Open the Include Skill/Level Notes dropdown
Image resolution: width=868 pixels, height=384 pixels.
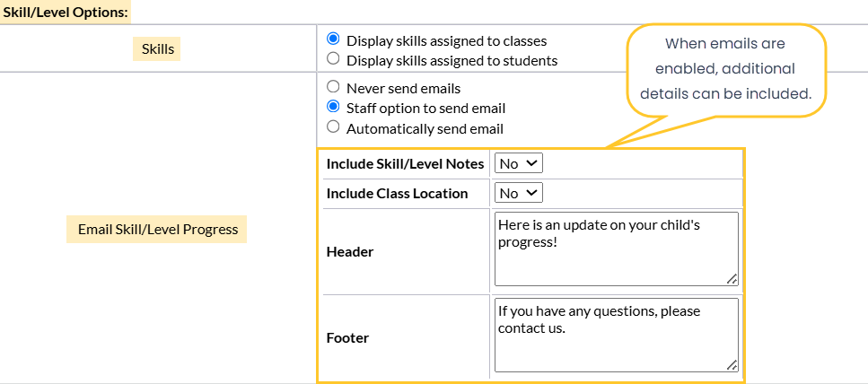[519, 163]
